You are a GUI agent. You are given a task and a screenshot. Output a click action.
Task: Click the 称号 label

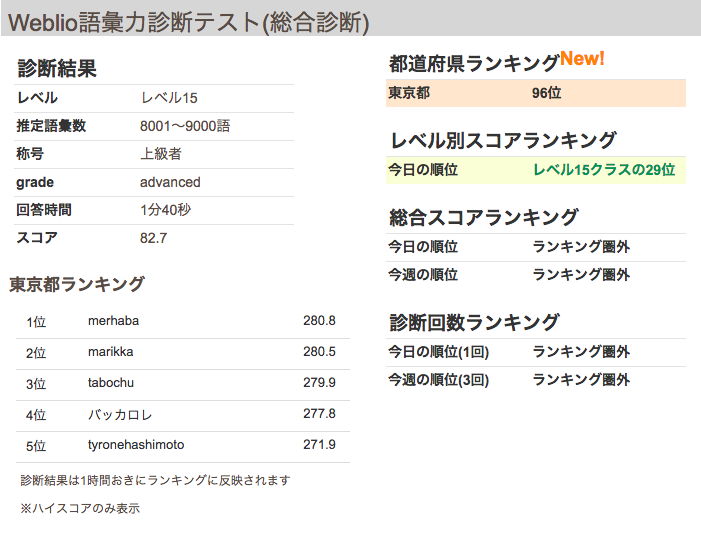(30, 154)
